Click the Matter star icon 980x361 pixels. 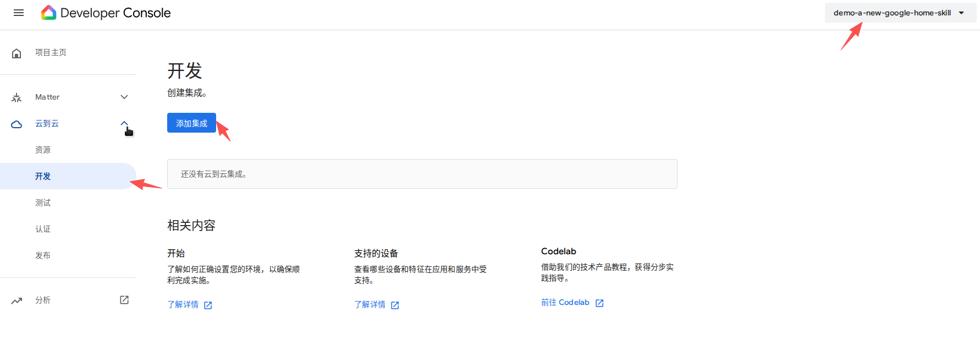pos(16,97)
